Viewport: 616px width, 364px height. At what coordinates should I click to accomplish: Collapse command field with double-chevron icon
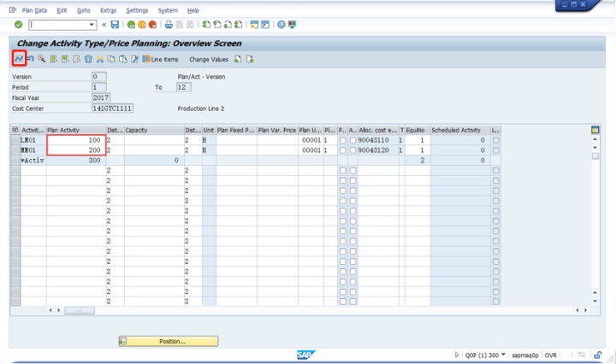(x=104, y=25)
